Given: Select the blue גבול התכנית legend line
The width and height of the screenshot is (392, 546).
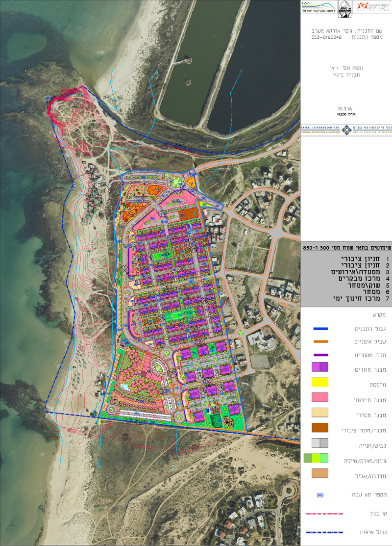Looking at the screenshot, I should click(320, 328).
